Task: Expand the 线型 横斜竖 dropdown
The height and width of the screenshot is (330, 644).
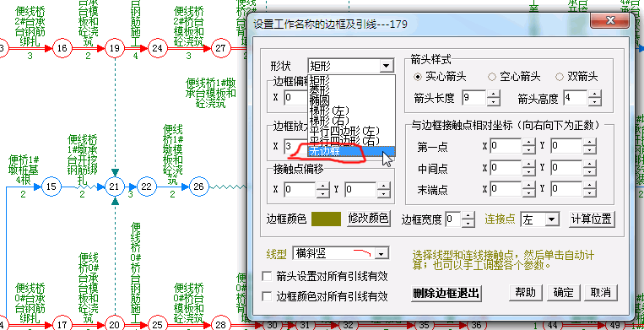Action: tap(341, 253)
